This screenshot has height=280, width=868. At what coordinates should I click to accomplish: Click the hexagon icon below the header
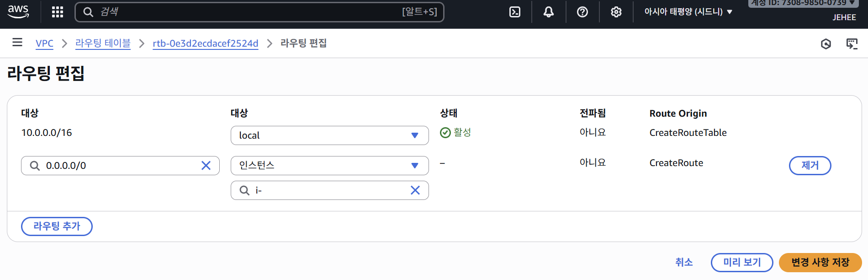pos(826,44)
